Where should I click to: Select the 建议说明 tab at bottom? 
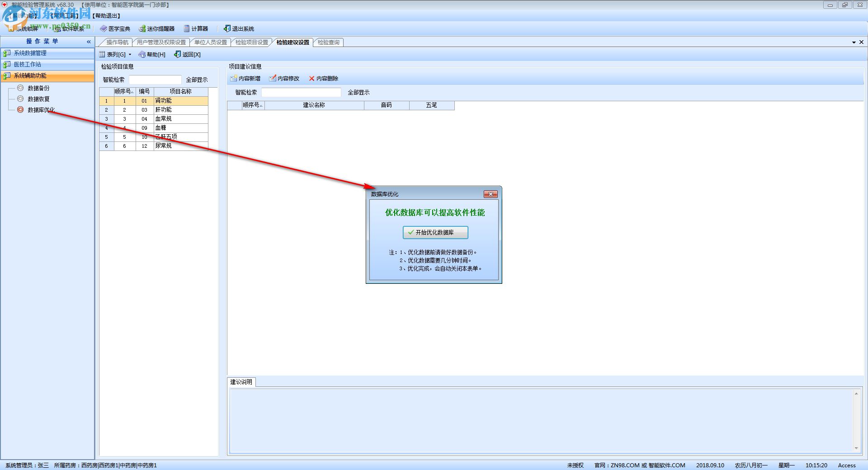click(x=241, y=382)
